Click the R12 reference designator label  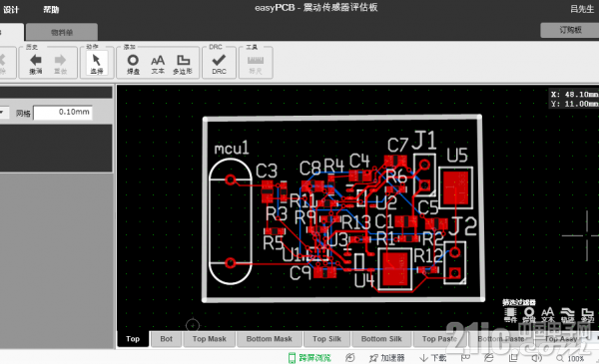(428, 256)
